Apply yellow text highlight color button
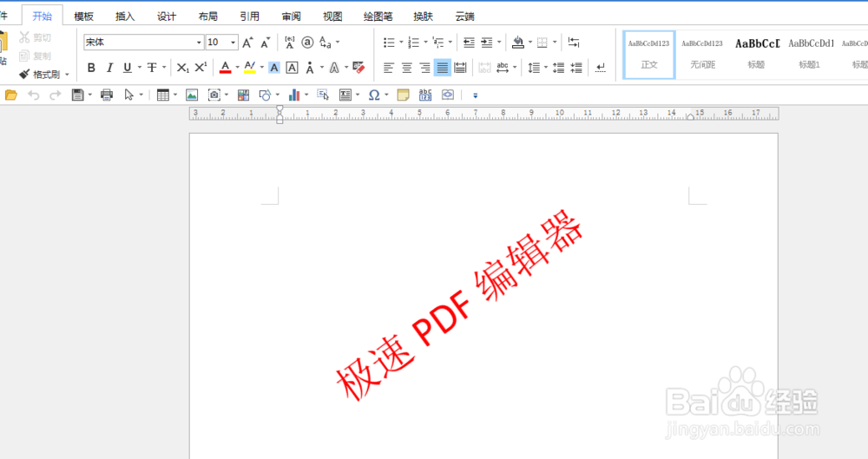Image resolution: width=868 pixels, height=459 pixels. [250, 68]
